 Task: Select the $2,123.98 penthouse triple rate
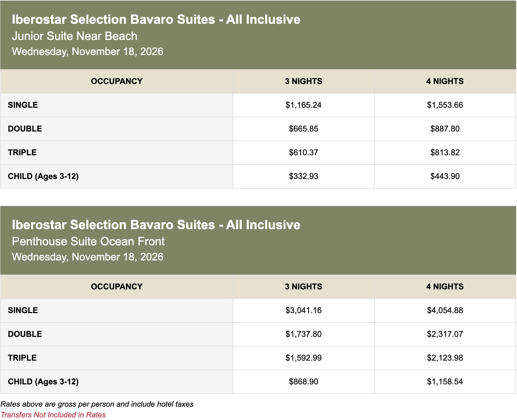(x=445, y=358)
